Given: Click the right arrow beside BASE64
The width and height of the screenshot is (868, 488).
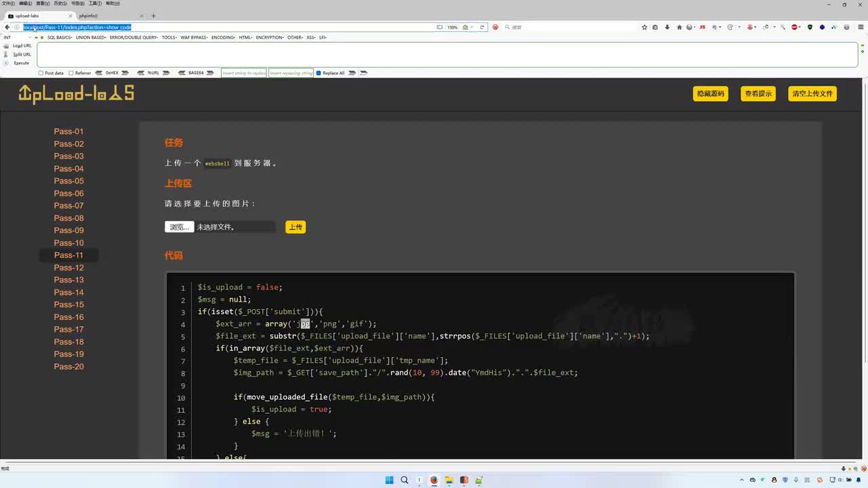Looking at the screenshot, I should [210, 73].
